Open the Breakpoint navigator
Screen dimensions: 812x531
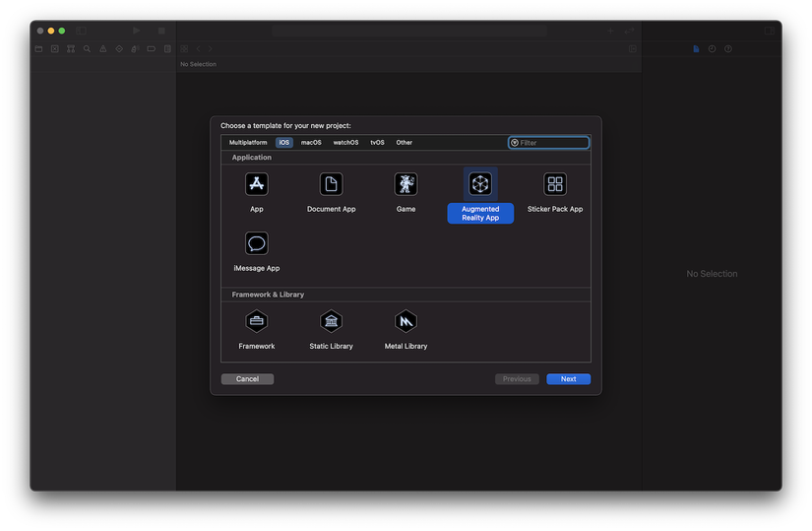(152, 48)
